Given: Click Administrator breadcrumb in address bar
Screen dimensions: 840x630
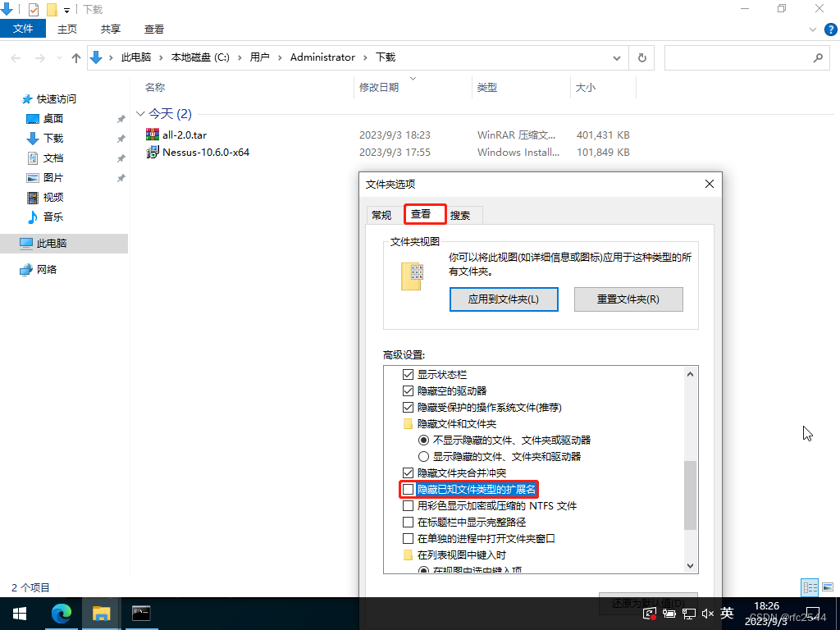Looking at the screenshot, I should click(x=322, y=57).
